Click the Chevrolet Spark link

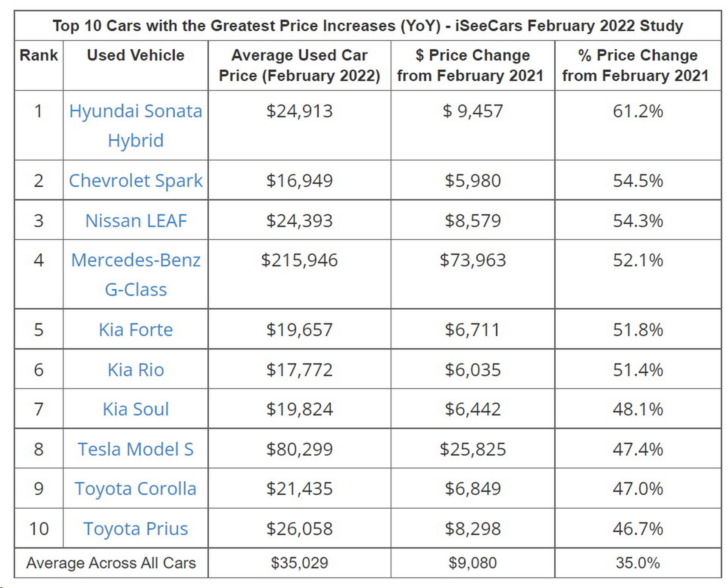pos(135,181)
